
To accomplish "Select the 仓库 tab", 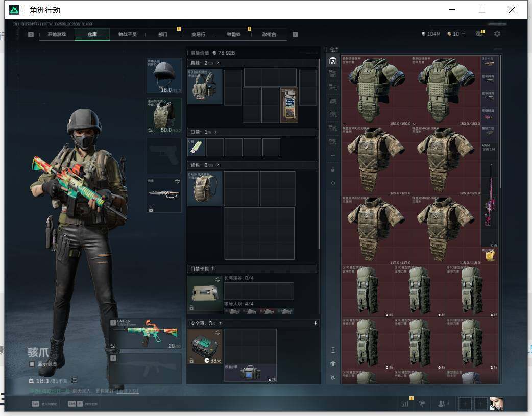I will click(x=92, y=34).
